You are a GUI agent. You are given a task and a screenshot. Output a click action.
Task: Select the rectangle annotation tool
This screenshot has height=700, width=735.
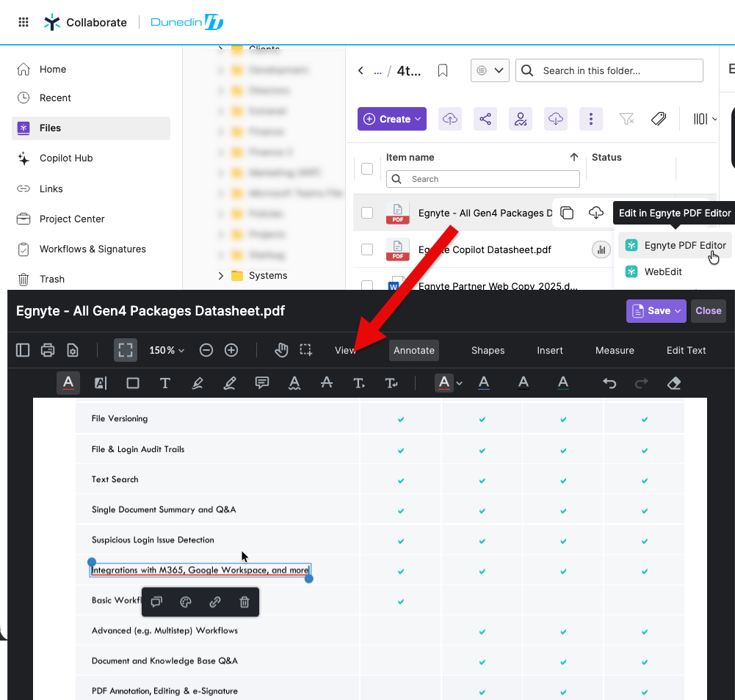tap(133, 383)
